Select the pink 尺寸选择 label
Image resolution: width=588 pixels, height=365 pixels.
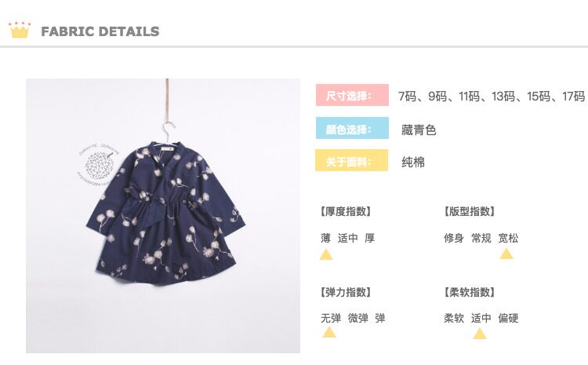[352, 95]
